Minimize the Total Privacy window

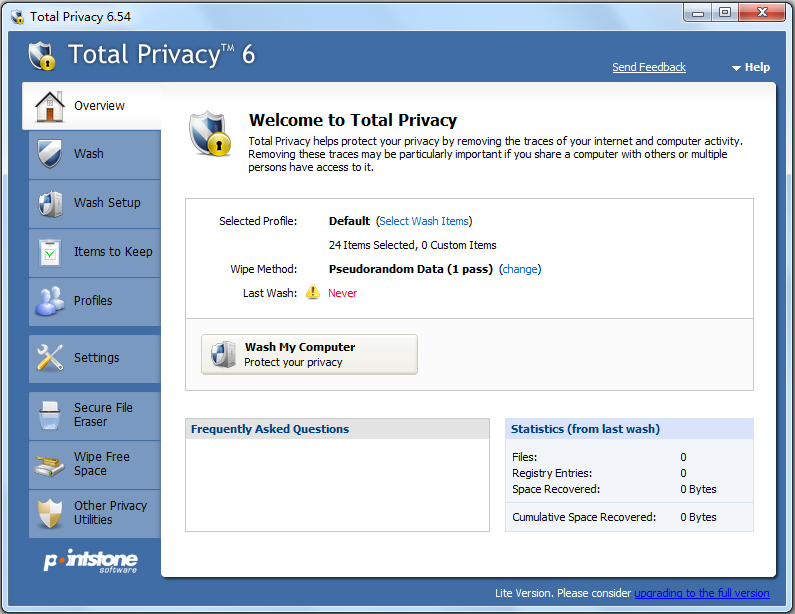click(x=698, y=13)
